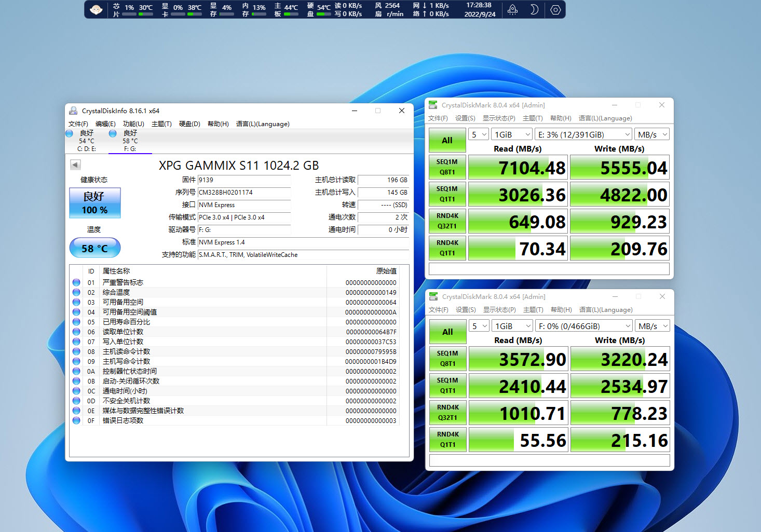Open test count dropdown in top CrystalDiskMark
The image size is (761, 532).
[x=479, y=134]
